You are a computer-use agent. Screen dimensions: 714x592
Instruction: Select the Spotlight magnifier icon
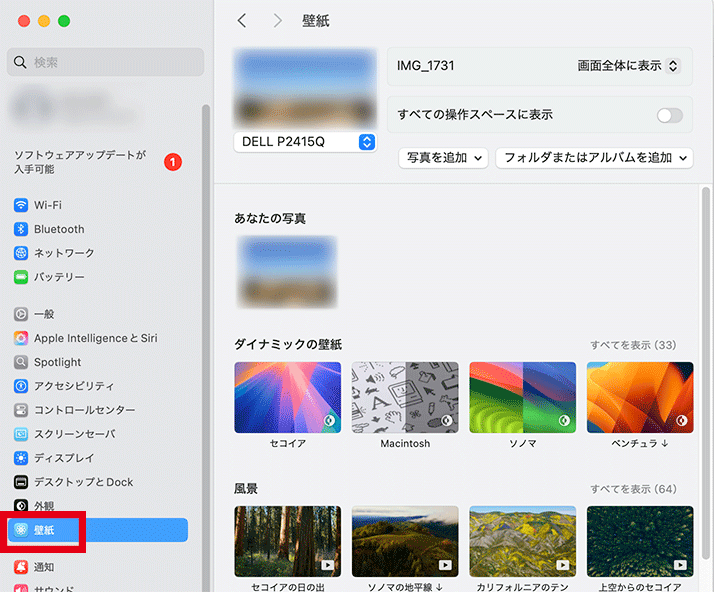[x=20, y=362]
